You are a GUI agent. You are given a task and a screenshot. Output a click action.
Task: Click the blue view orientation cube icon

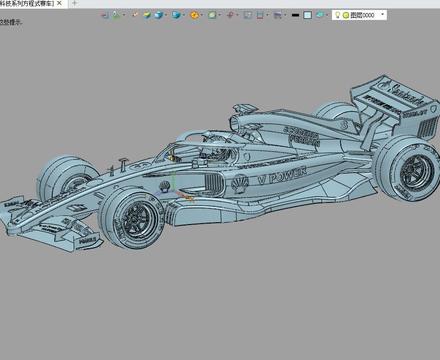point(176,15)
